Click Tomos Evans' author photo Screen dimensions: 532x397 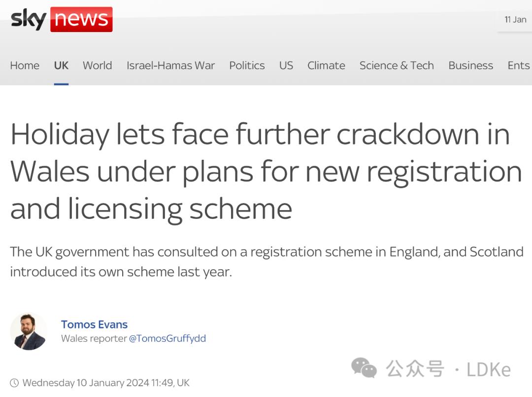click(29, 331)
